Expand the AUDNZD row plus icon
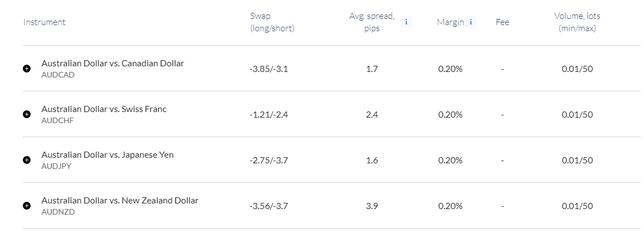 27,206
